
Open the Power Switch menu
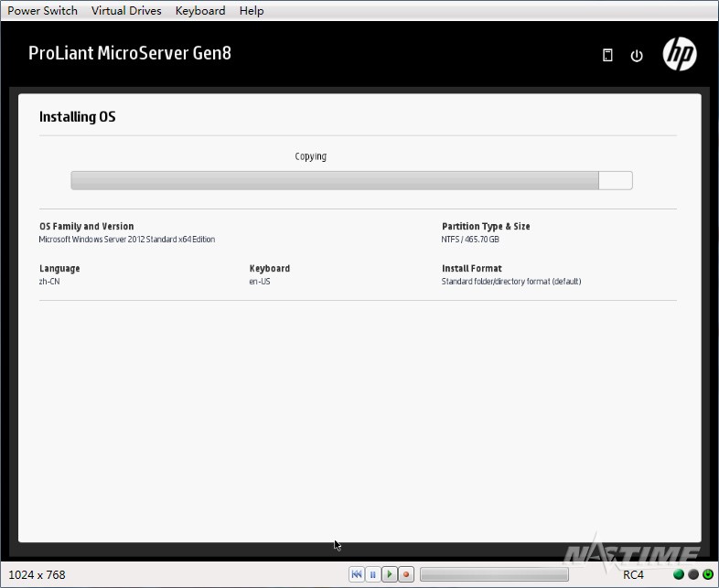(42, 11)
